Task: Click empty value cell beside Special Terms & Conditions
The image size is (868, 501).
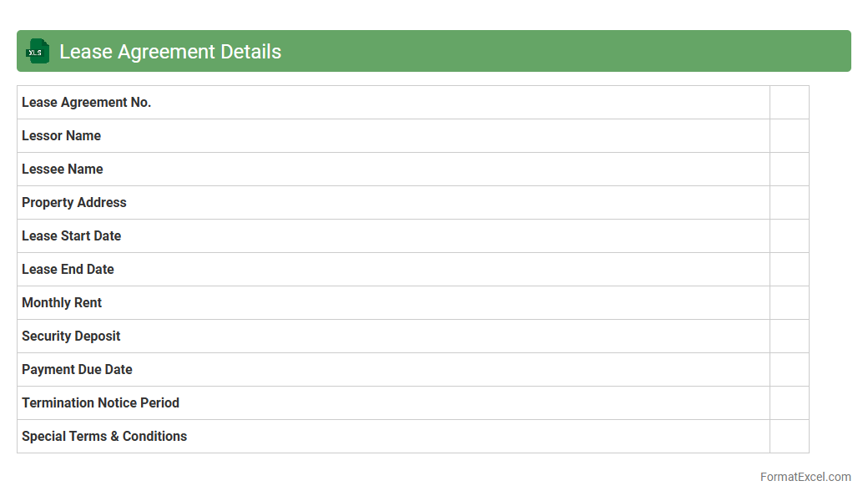Action: click(789, 436)
